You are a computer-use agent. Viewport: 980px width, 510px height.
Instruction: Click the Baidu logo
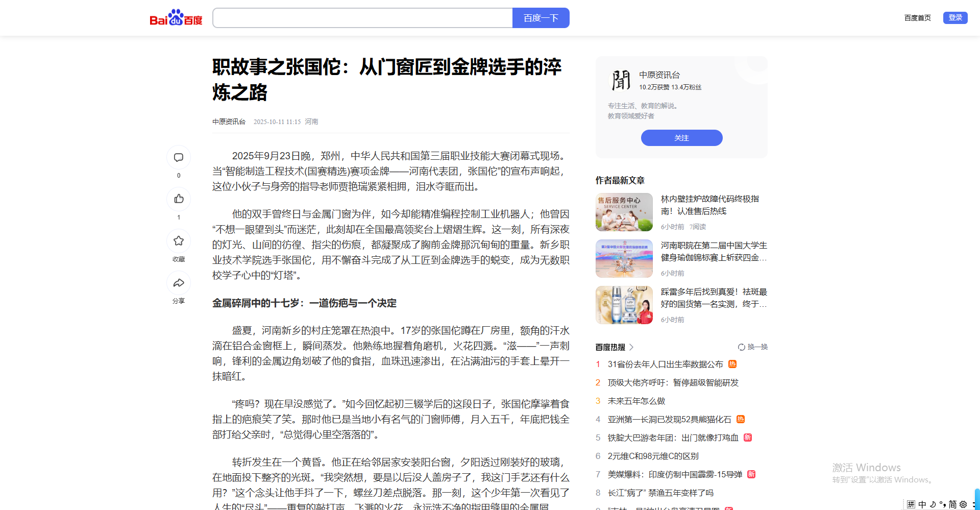click(x=176, y=18)
